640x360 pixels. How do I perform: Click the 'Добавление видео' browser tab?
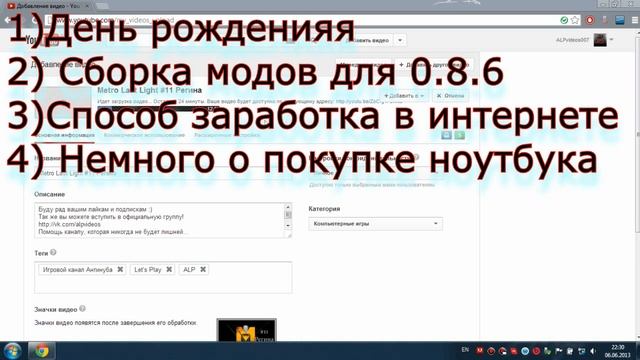point(48,6)
